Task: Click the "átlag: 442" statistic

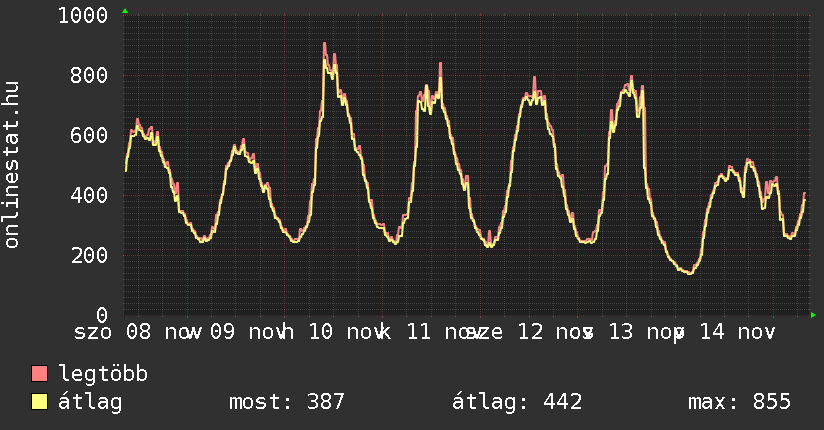Action: 517,402
